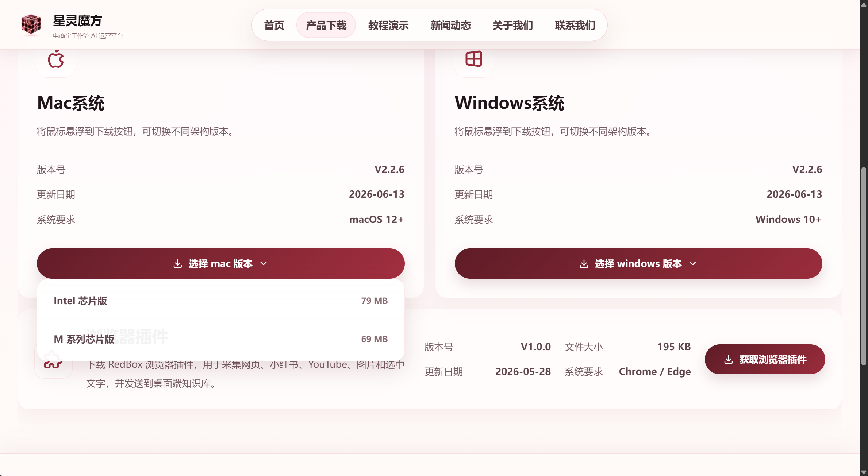Choose M 系列芯片版 download option
This screenshot has width=868, height=476.
(x=220, y=339)
